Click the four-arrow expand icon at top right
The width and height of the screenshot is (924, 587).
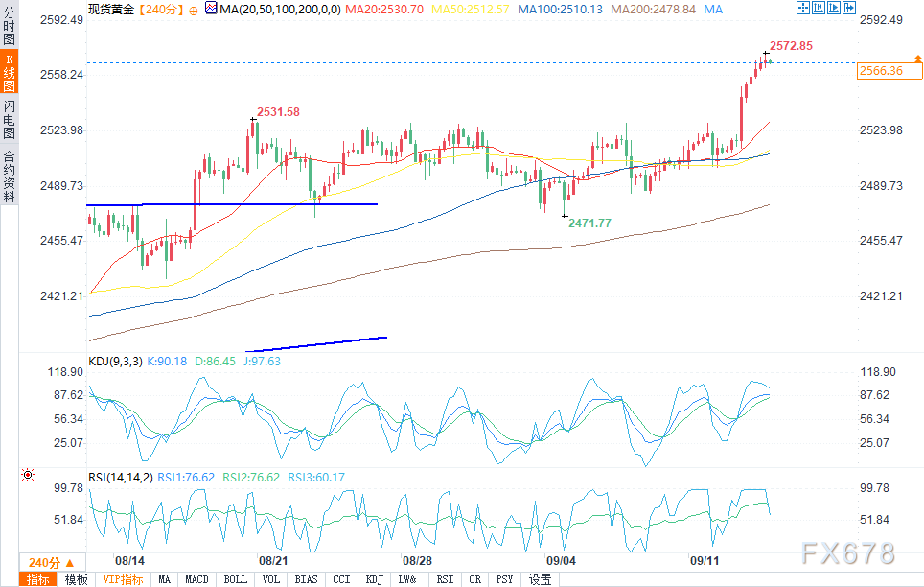803,9
